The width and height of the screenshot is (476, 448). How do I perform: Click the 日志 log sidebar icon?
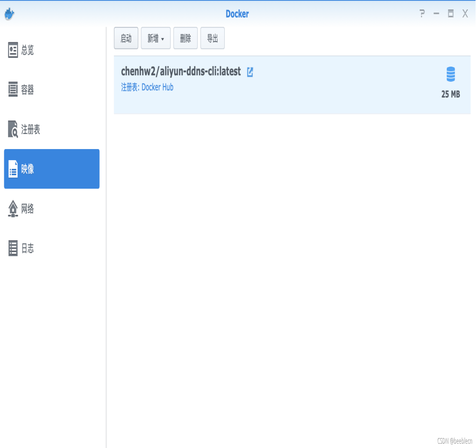pyautogui.click(x=13, y=248)
